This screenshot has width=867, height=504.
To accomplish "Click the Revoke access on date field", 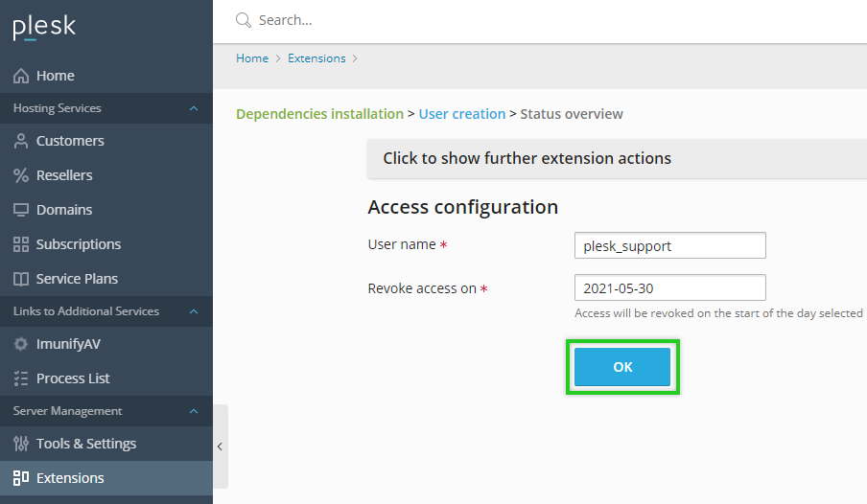I will click(x=669, y=287).
